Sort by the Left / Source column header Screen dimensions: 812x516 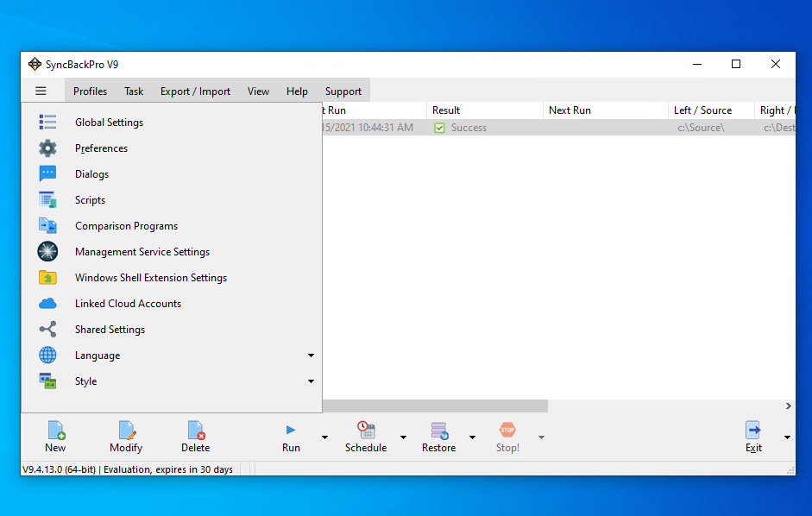711,110
